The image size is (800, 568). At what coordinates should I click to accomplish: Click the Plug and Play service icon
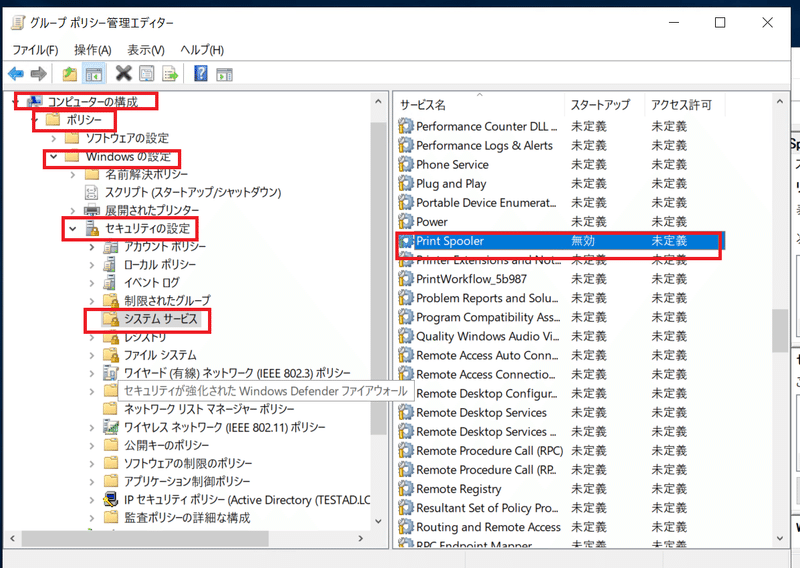click(x=406, y=183)
